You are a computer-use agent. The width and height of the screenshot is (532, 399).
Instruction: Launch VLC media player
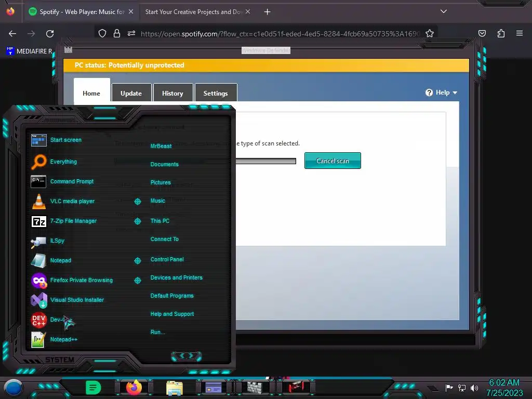tap(63, 201)
